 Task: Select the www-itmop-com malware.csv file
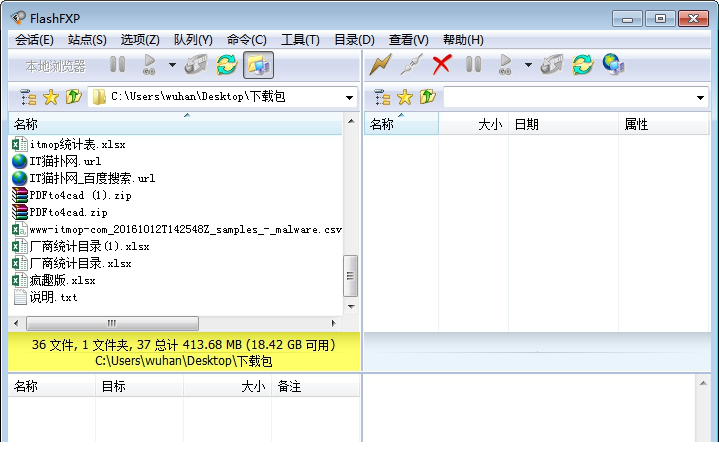tap(177, 229)
